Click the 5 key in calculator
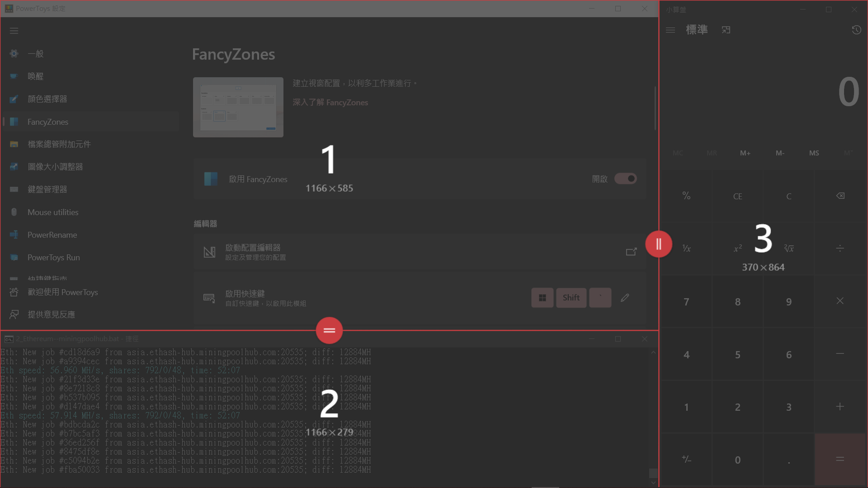This screenshot has width=868, height=488. [738, 354]
